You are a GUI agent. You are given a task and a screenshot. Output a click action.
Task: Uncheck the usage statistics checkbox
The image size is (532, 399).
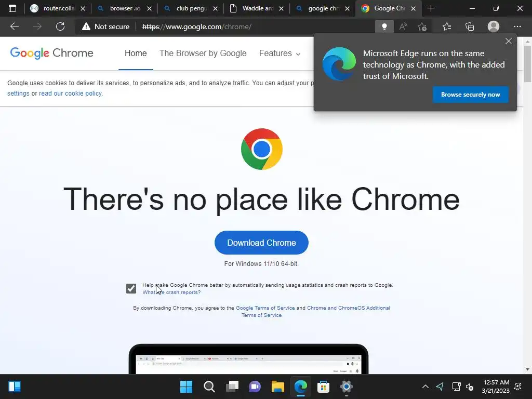(x=131, y=288)
